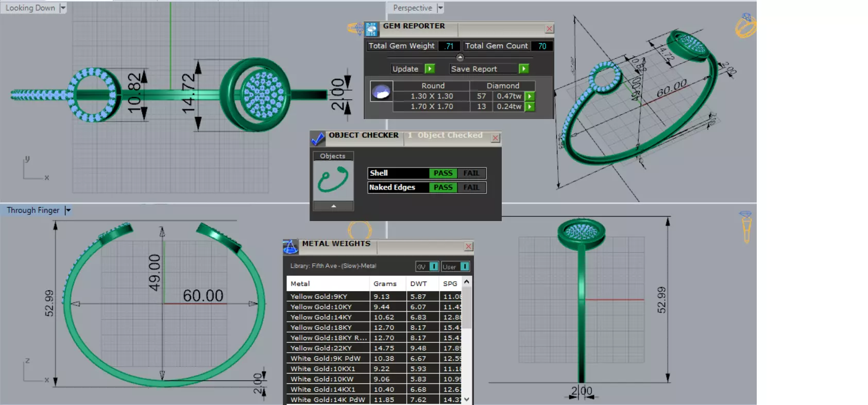868x405 pixels.
Task: Click the green arrow beside 0.47tw
Action: coord(530,96)
